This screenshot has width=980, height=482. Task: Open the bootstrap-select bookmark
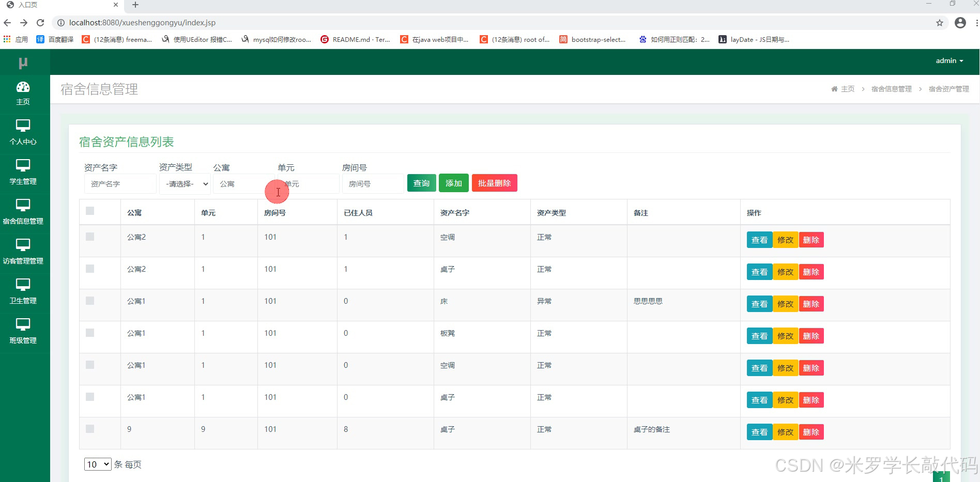593,39
